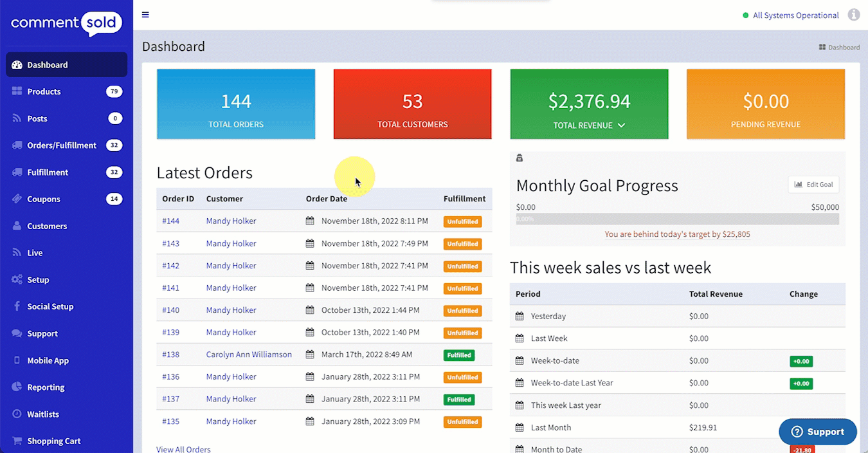Open Products in the sidebar
Image resolution: width=868 pixels, height=453 pixels.
tap(44, 92)
